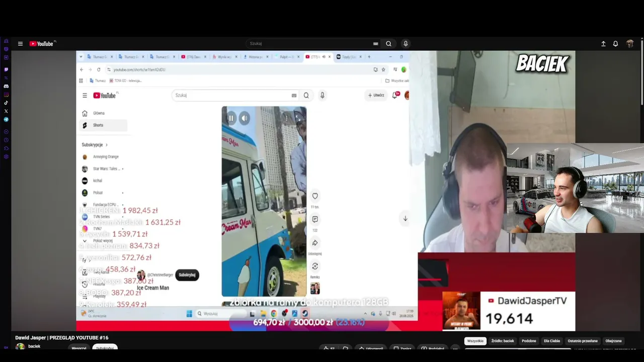Click the Utwórz button in the recorded YouTube
644x362 pixels.
pyautogui.click(x=376, y=95)
